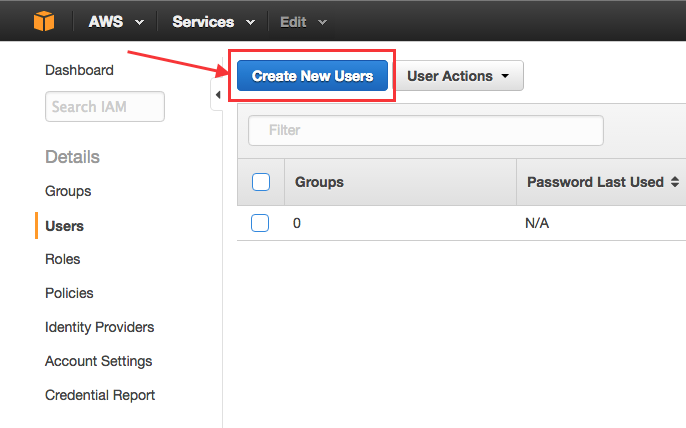This screenshot has height=428, width=686.
Task: Open the User Actions dropdown
Action: click(459, 76)
